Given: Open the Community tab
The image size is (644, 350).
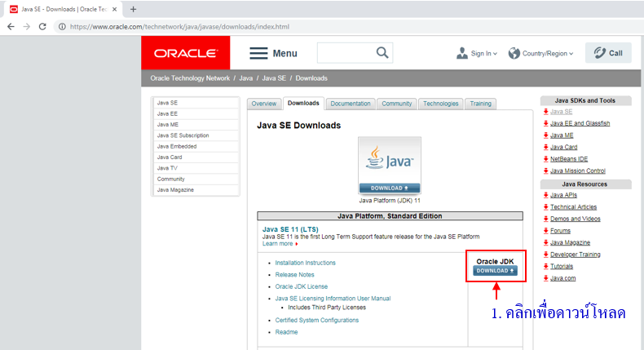Looking at the screenshot, I should (x=397, y=104).
